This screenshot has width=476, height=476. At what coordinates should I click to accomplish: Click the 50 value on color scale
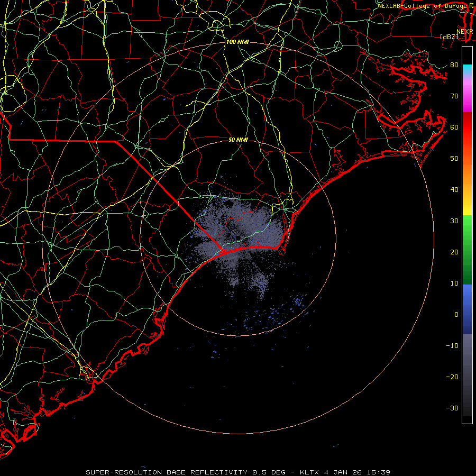click(454, 159)
